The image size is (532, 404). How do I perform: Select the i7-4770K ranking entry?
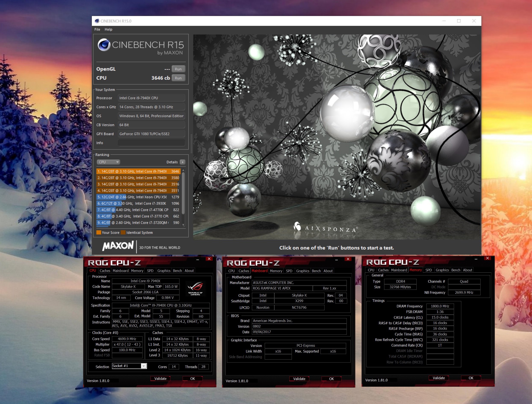(x=138, y=210)
